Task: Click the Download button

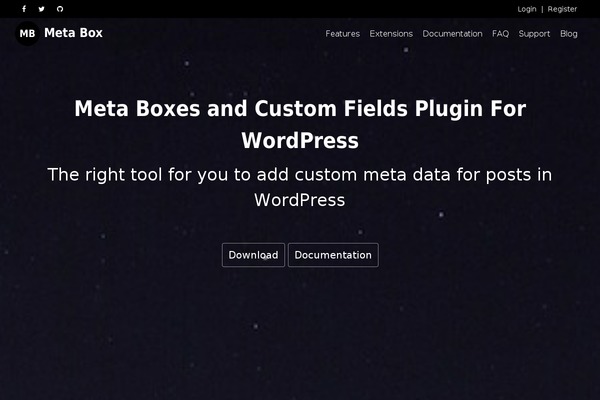Action: pos(253,255)
